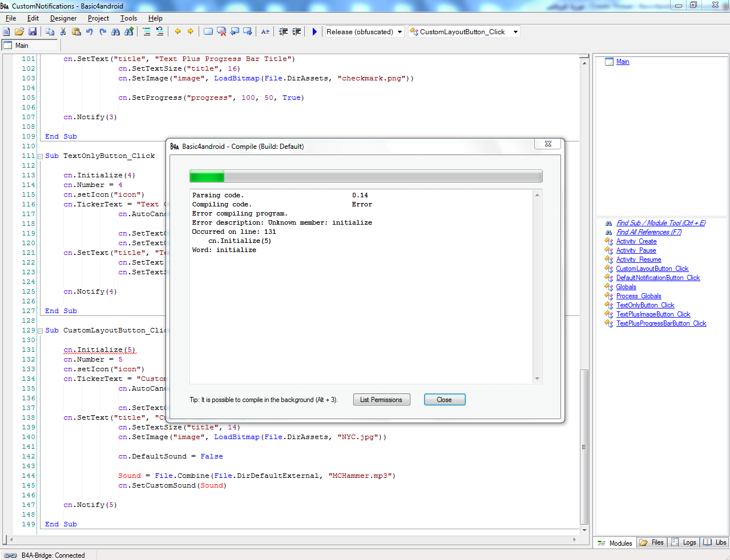Select the Main code tab
The image size is (730, 560).
point(30,46)
